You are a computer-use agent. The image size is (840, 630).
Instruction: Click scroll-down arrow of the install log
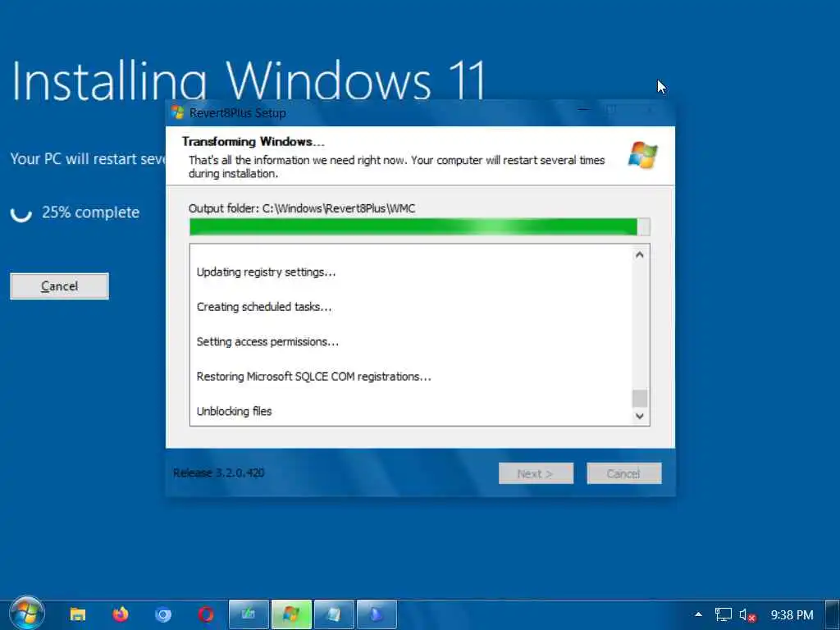click(x=639, y=416)
